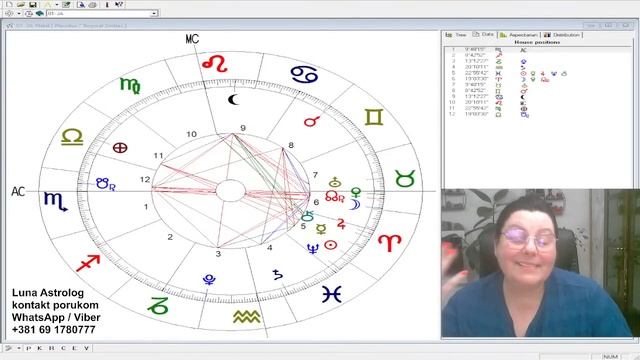Click the teal book icon in second toolbar row
640x360 pixels.
coord(40,13)
